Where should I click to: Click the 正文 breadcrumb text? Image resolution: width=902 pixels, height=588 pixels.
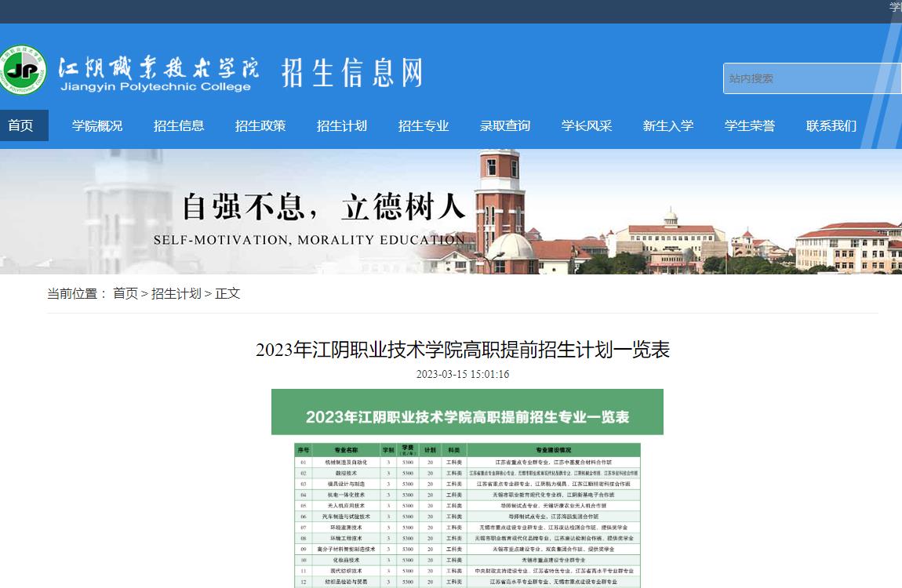pyautogui.click(x=227, y=294)
